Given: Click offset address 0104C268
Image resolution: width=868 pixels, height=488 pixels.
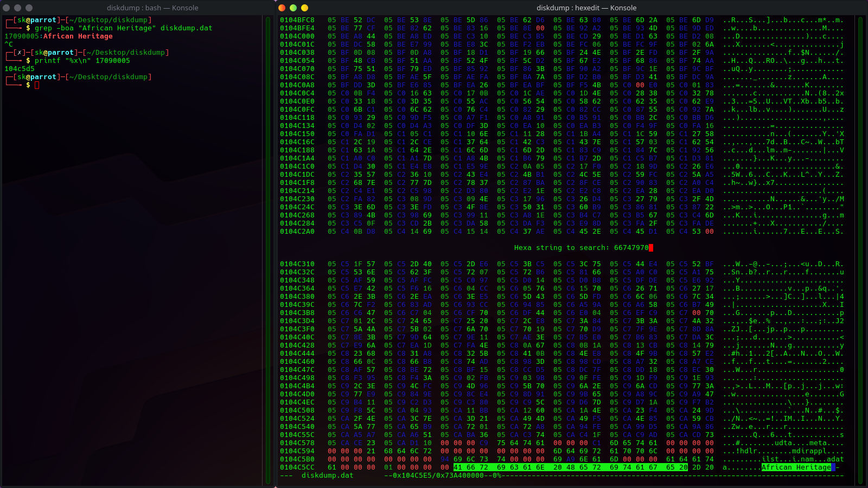Looking at the screenshot, I should [297, 215].
